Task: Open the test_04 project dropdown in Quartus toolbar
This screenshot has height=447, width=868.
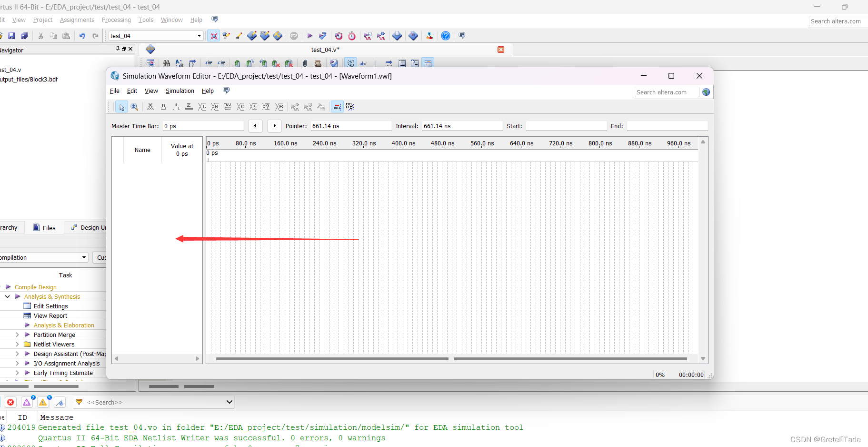Action: point(199,36)
